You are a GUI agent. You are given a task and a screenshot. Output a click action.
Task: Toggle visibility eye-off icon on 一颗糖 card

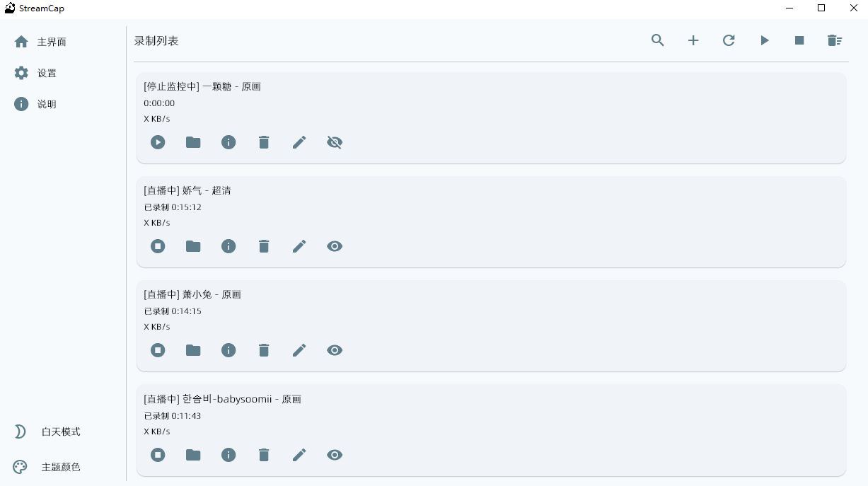tap(335, 142)
